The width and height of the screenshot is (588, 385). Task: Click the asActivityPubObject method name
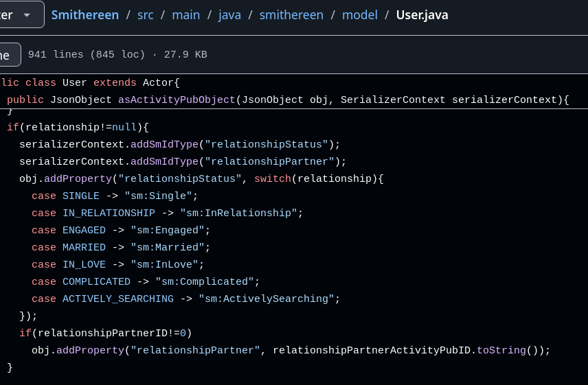(177, 100)
